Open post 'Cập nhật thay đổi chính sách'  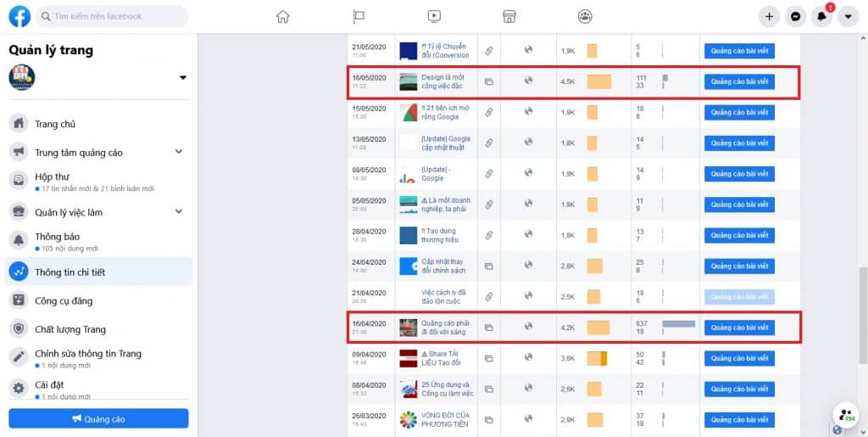tap(442, 266)
